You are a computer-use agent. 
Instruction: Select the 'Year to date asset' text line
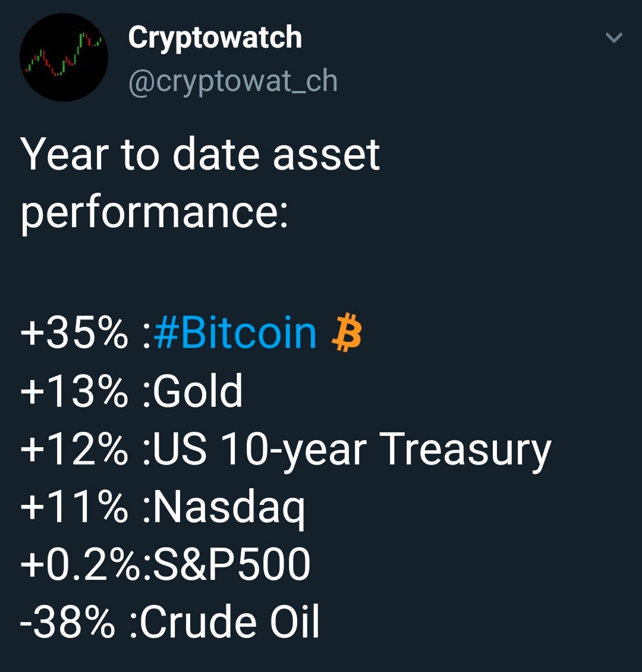coord(200,154)
